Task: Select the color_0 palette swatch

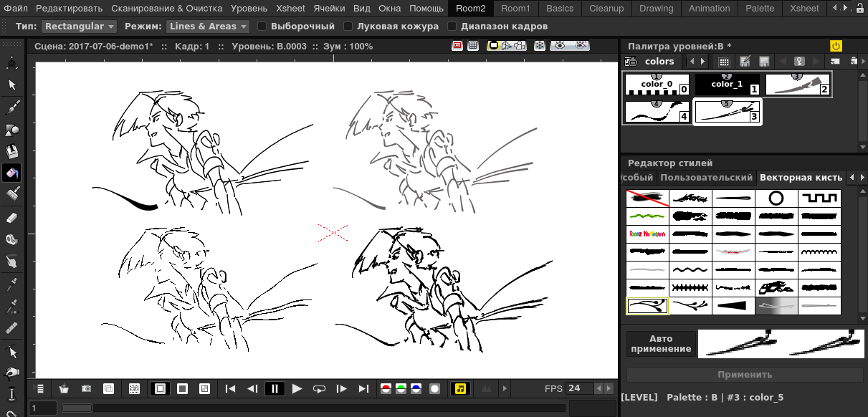Action: tap(657, 85)
